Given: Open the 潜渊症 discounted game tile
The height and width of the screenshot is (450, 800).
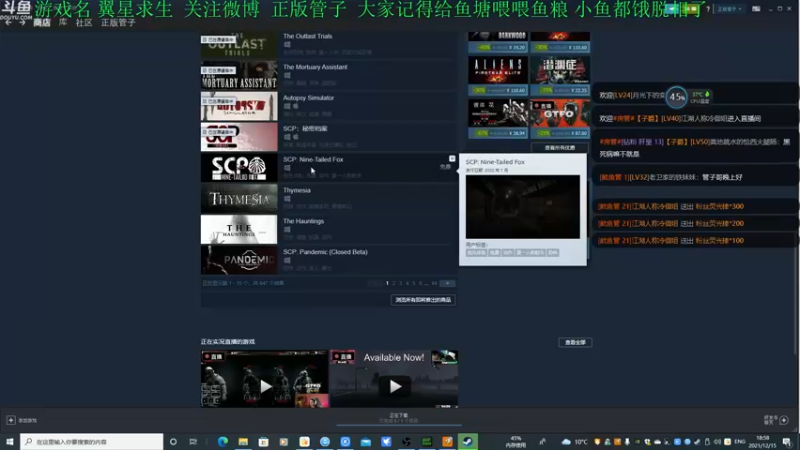Looking at the screenshot, I should (560, 76).
